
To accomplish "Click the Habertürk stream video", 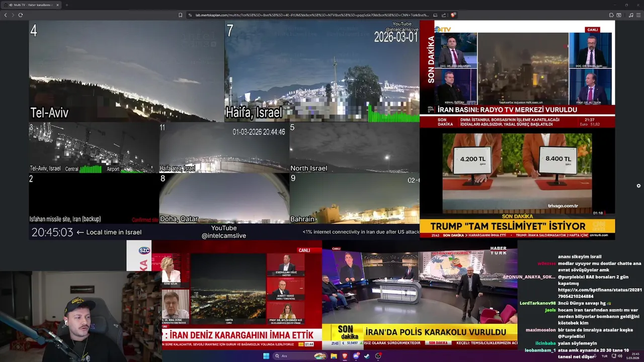I will click(420, 294).
